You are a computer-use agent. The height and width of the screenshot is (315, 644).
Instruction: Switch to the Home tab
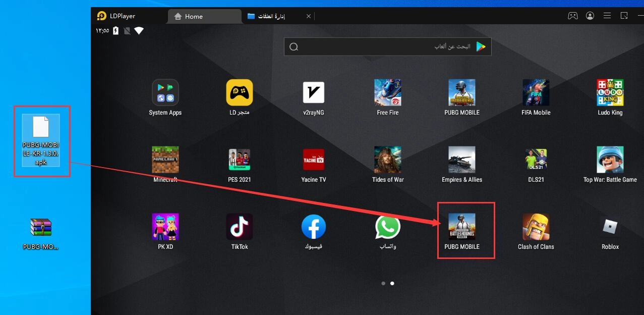tap(204, 16)
